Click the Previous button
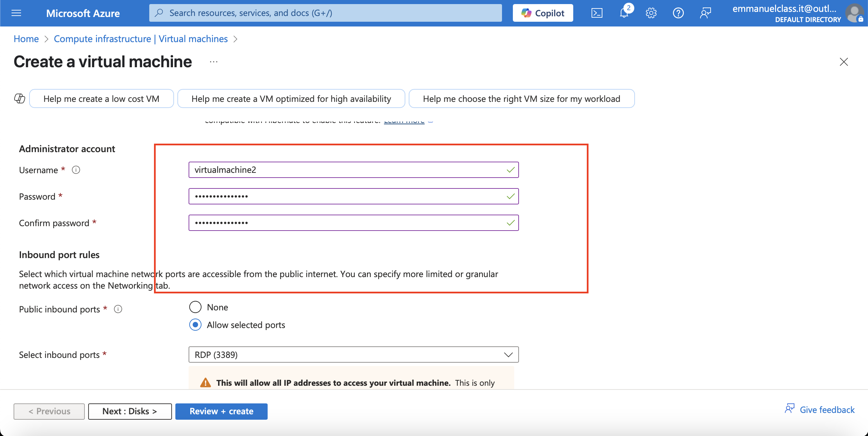Screen dimensions: 868x436 pos(49,411)
